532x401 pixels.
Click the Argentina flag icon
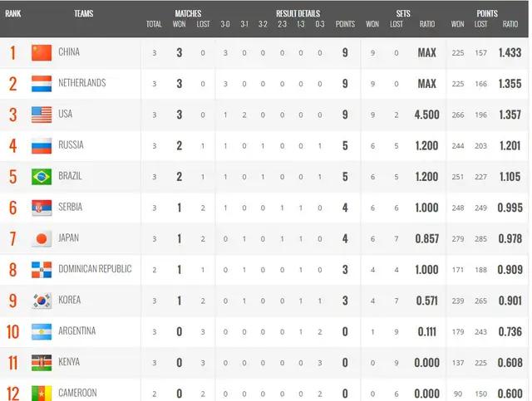click(42, 332)
